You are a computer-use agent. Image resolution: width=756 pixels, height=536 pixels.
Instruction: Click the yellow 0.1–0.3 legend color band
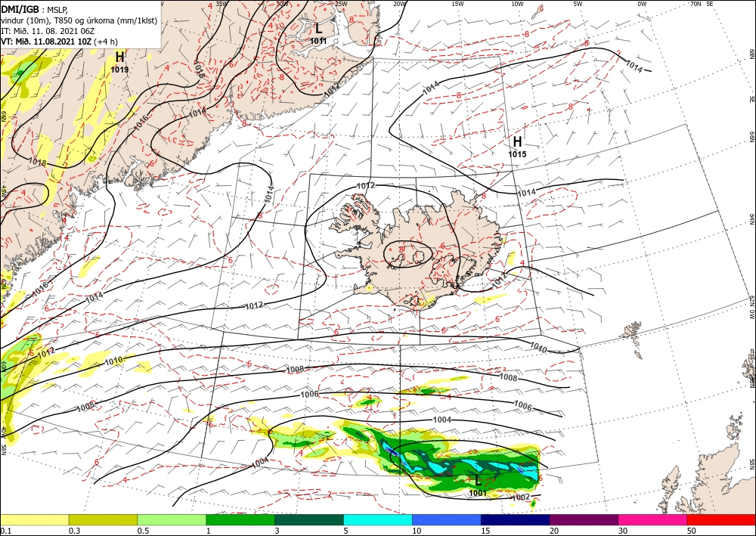coord(34,519)
